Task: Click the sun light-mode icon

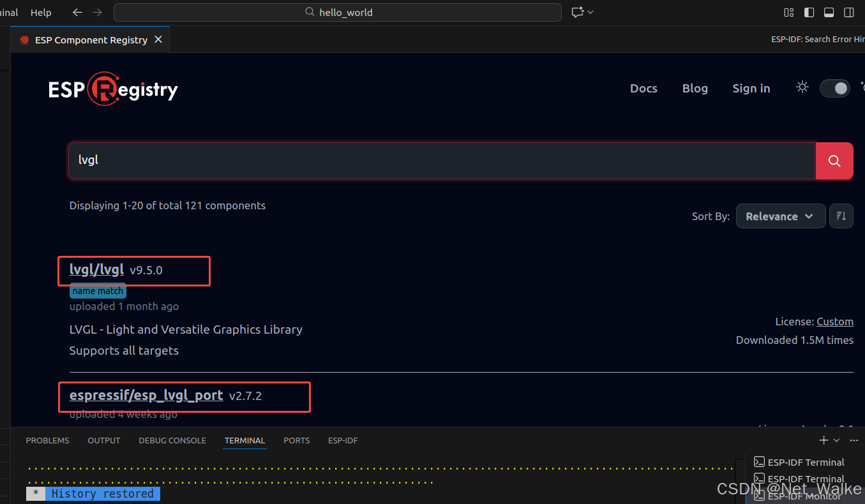Action: (x=802, y=87)
